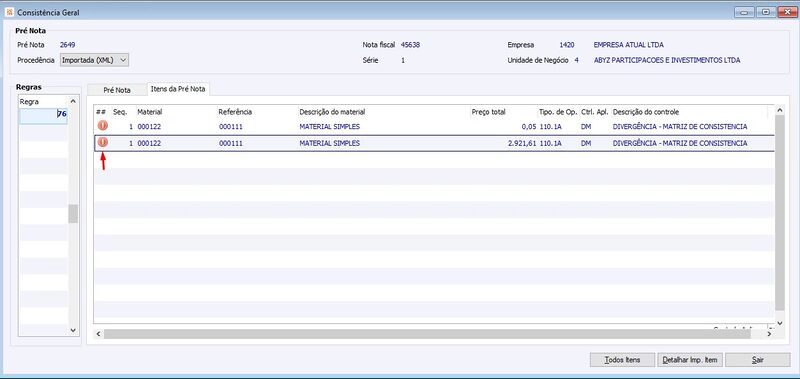Click Regras list scrollbar thumb
The height and width of the screenshot is (379, 800).
(73, 214)
